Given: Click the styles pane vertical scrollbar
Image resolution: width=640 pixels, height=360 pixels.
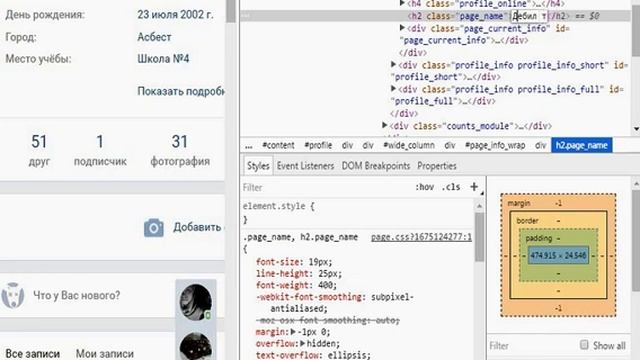Looking at the screenshot, I should (479, 237).
